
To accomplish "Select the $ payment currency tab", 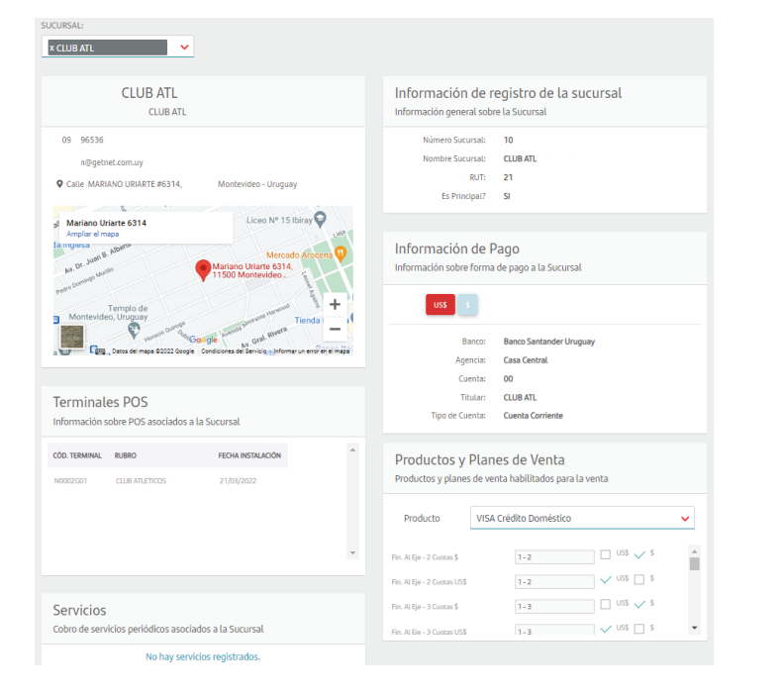I will click(467, 305).
